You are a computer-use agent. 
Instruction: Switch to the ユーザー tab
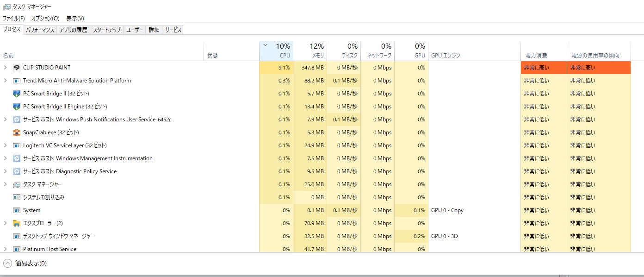click(x=135, y=30)
